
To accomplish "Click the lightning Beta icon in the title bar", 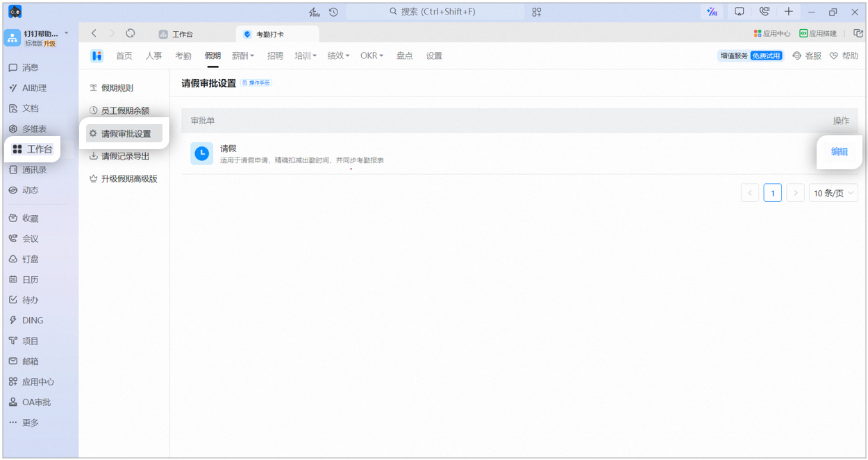I will click(315, 12).
